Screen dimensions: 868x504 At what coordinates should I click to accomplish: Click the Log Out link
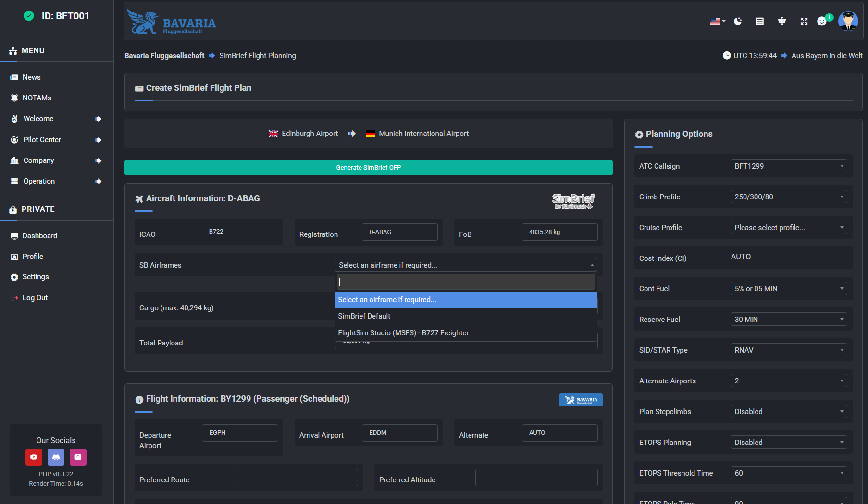35,298
